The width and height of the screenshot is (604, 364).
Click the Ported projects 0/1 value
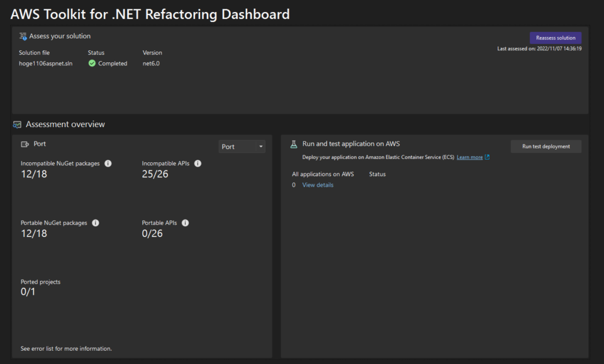[x=28, y=291]
